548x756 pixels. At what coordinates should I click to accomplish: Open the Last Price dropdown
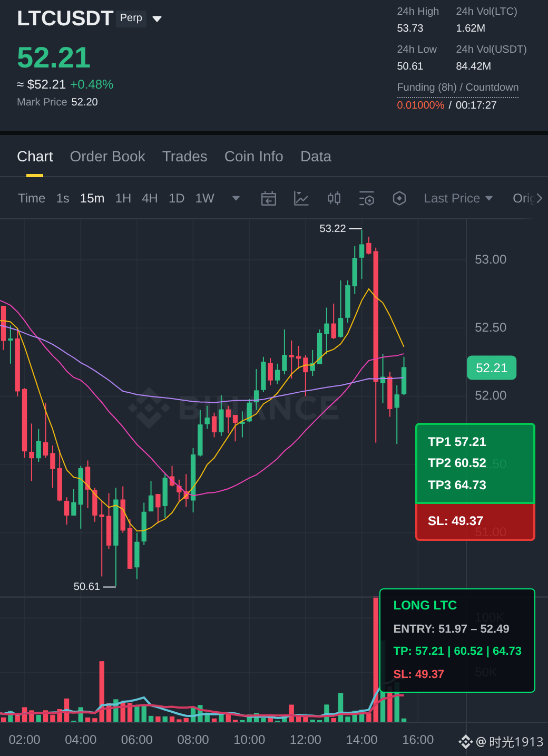coord(458,198)
